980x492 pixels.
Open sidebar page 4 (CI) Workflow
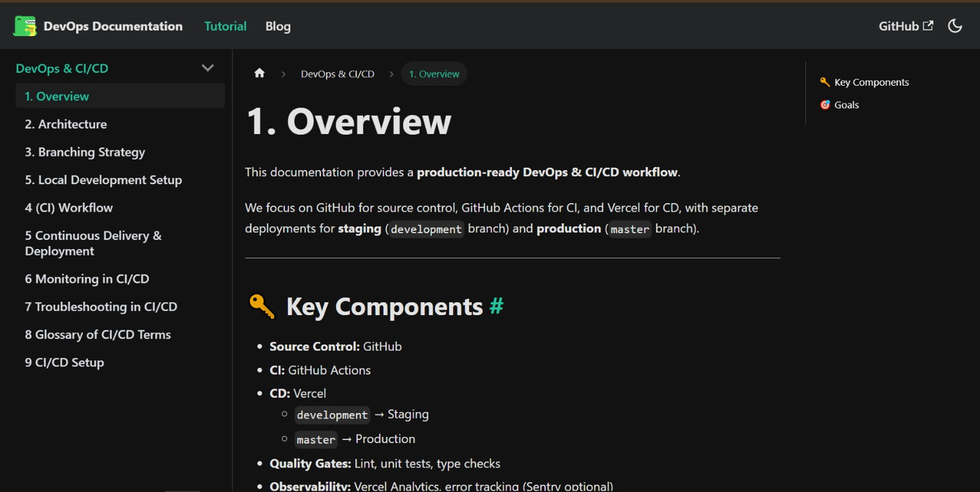(120, 207)
